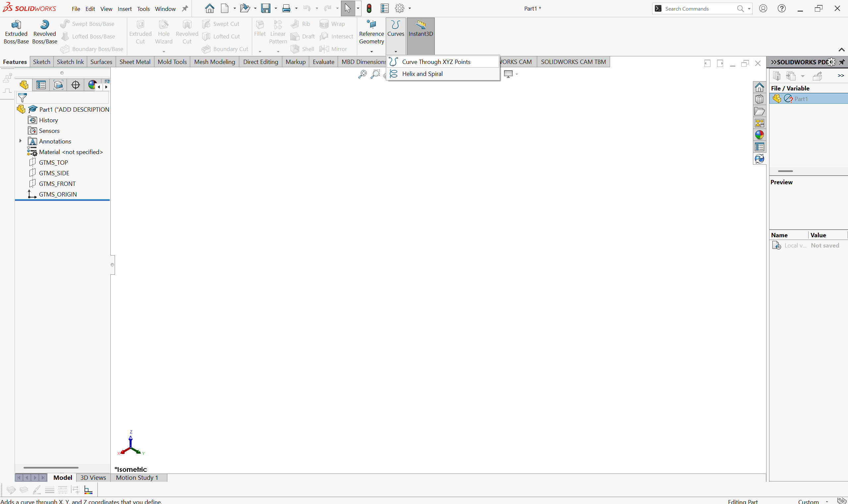The width and height of the screenshot is (848, 504).
Task: Click the Extruded Boss/Base tool
Action: click(x=16, y=32)
